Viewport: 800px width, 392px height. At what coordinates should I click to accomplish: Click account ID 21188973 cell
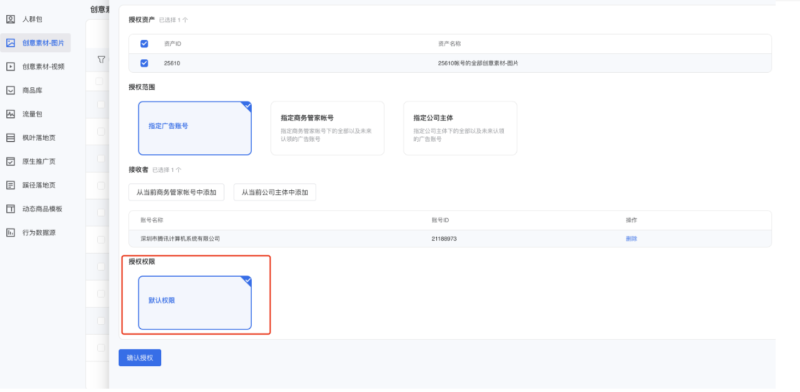pyautogui.click(x=444, y=238)
